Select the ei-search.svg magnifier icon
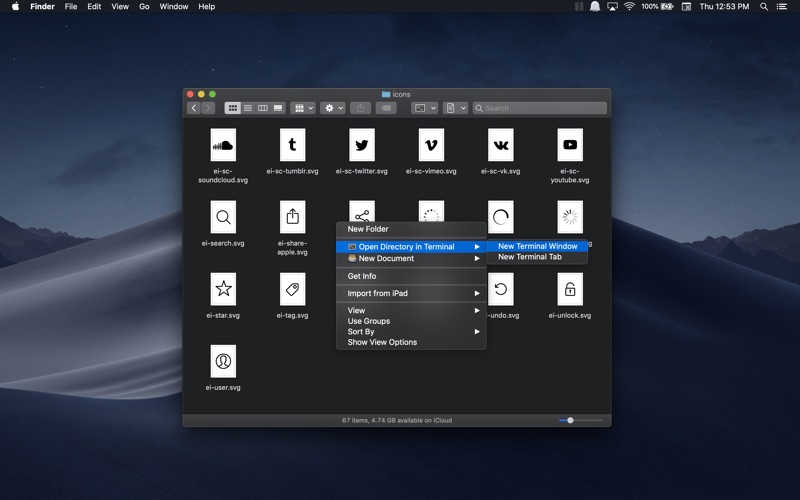Image resolution: width=800 pixels, height=500 pixels. [x=223, y=217]
